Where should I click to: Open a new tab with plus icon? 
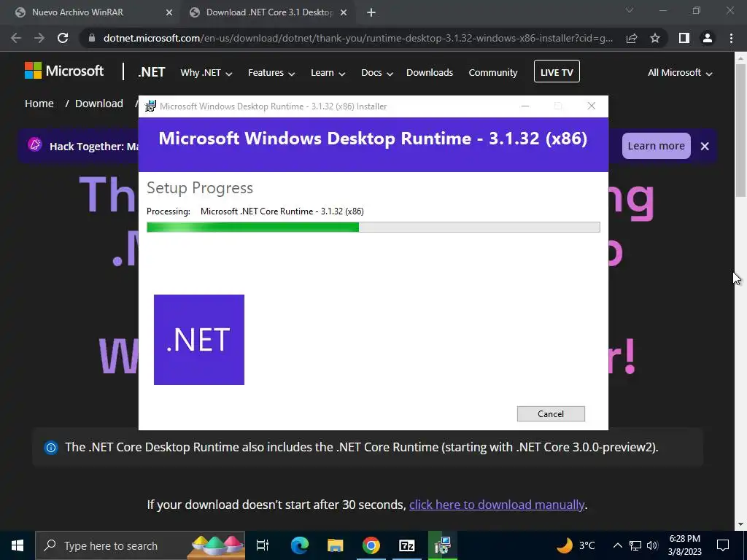[371, 13]
